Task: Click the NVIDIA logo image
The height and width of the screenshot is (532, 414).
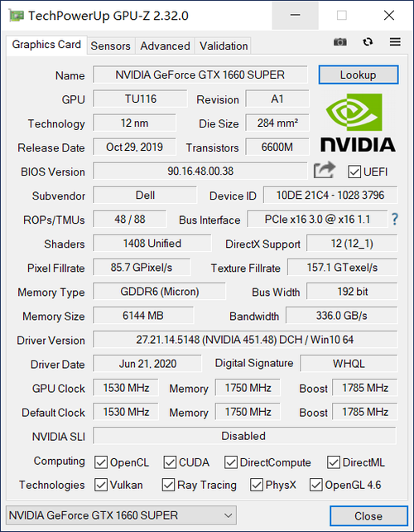Action: click(358, 123)
